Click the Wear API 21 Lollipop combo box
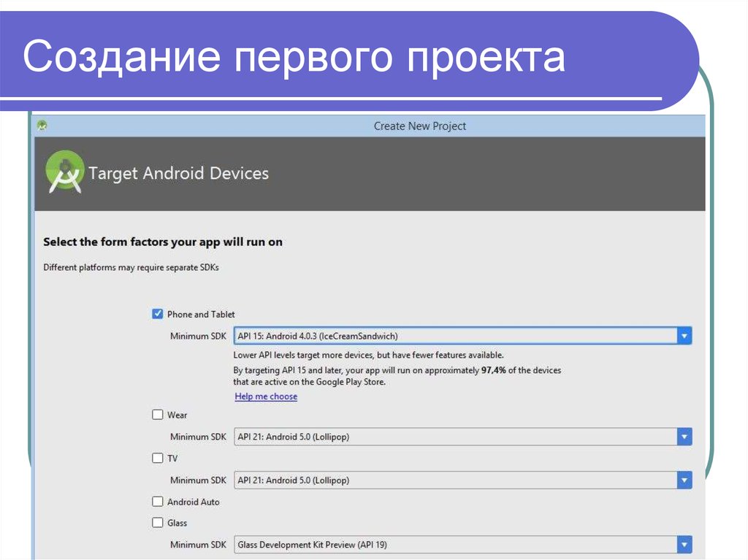 tap(462, 437)
